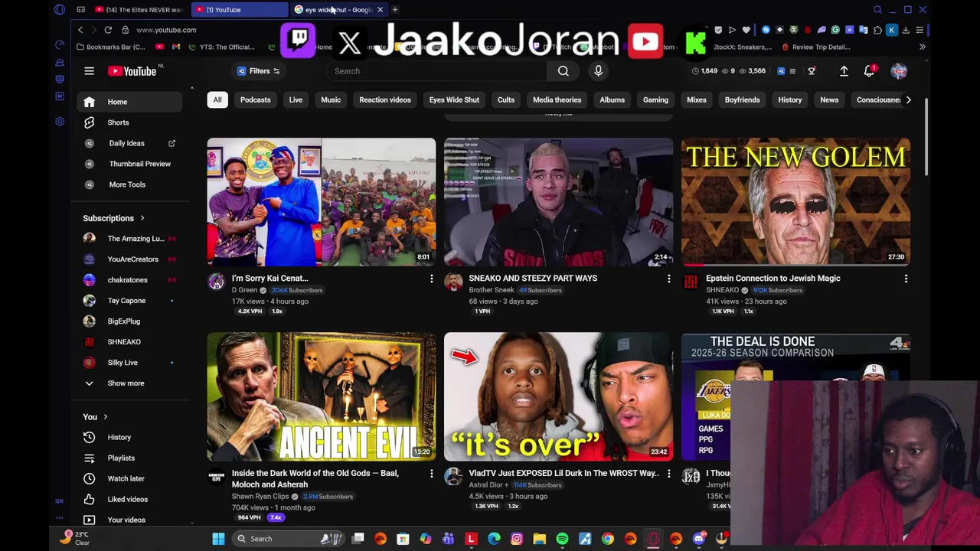The height and width of the screenshot is (551, 980).
Task: Play the ANCIENT EVIL thumbnail video
Action: (x=321, y=396)
